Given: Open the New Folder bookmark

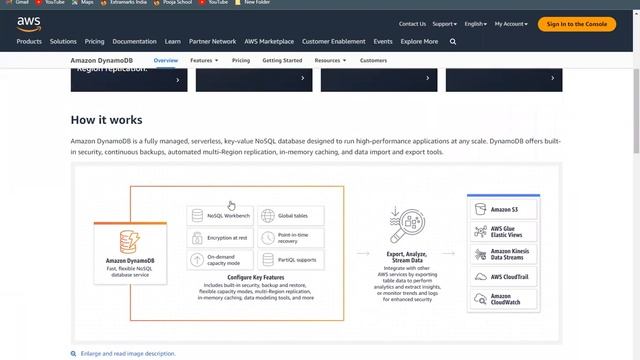Looking at the screenshot, I should pos(252,2).
